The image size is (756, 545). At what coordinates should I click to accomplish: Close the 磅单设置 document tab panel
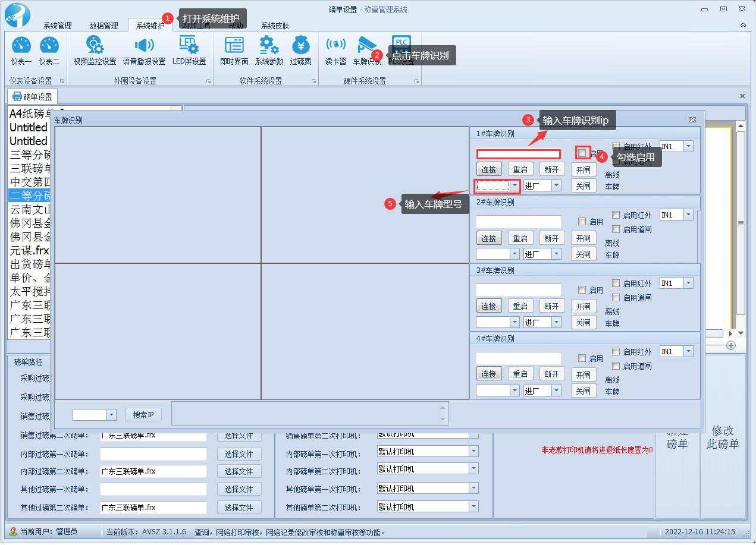(742, 96)
